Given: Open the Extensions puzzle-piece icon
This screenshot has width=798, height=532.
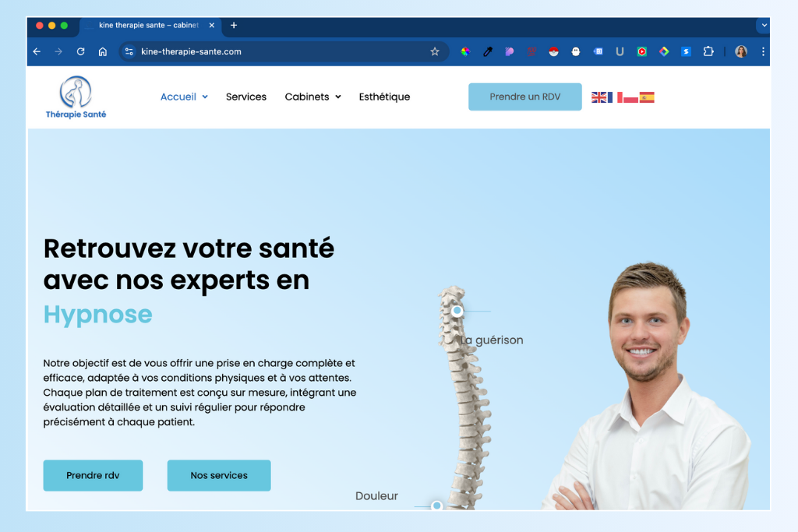Looking at the screenshot, I should 708,51.
